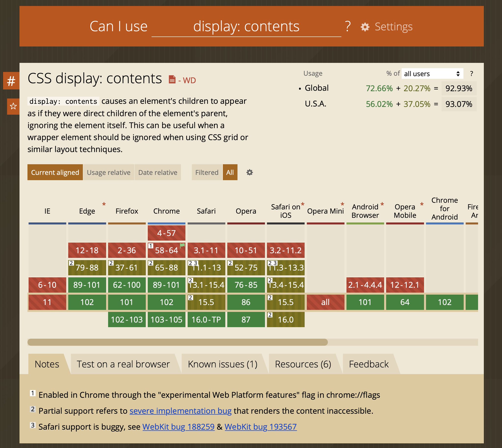
Task: Select the Current aligned view
Action: click(x=55, y=172)
